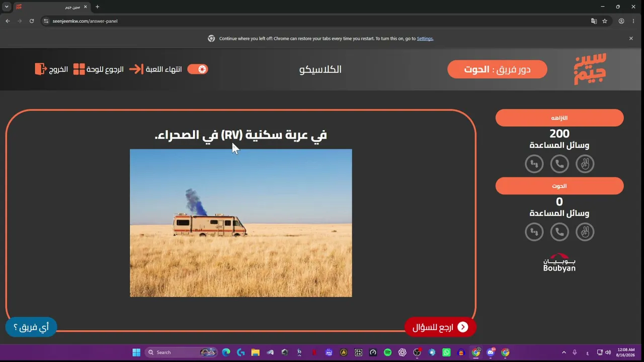Click the Seen Jeem logo
This screenshot has width=644, height=362.
point(590,69)
